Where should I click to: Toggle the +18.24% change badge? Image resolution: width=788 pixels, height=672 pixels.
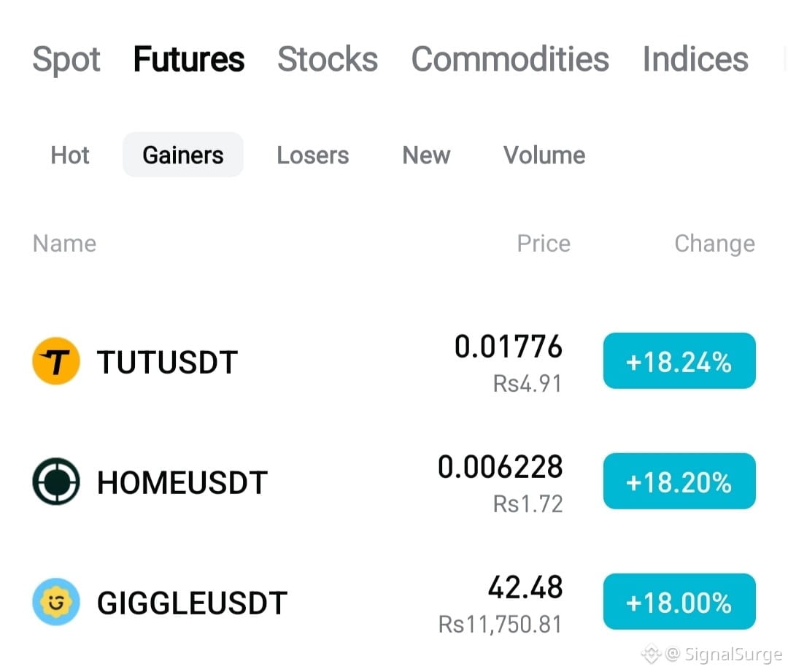[679, 361]
